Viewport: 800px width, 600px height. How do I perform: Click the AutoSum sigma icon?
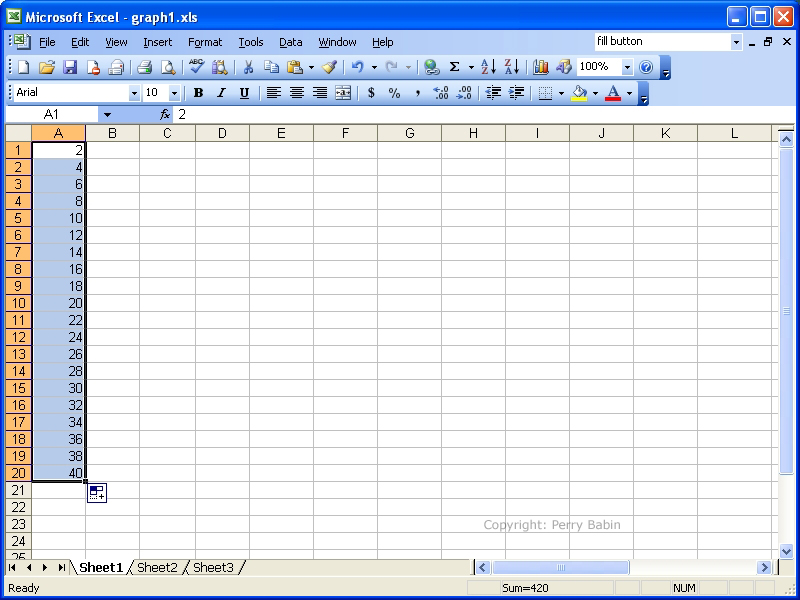click(x=455, y=67)
